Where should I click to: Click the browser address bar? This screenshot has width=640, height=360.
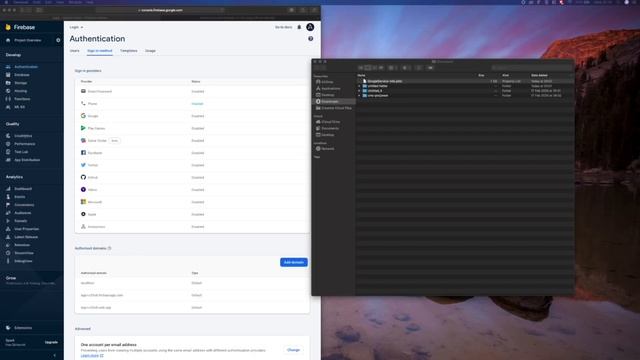[160, 10]
